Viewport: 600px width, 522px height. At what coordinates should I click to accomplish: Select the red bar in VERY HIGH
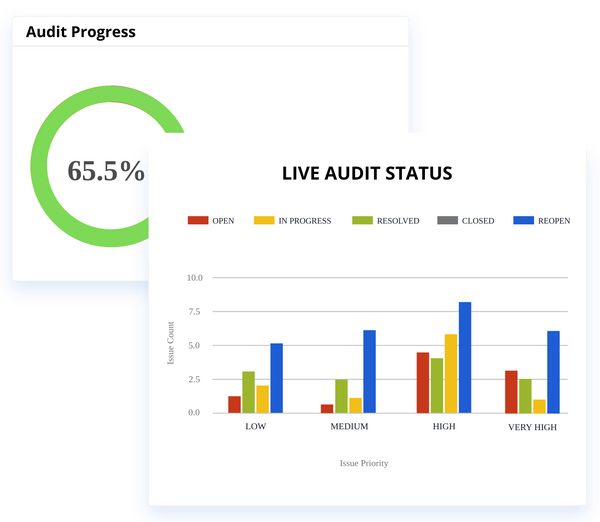[x=511, y=391]
